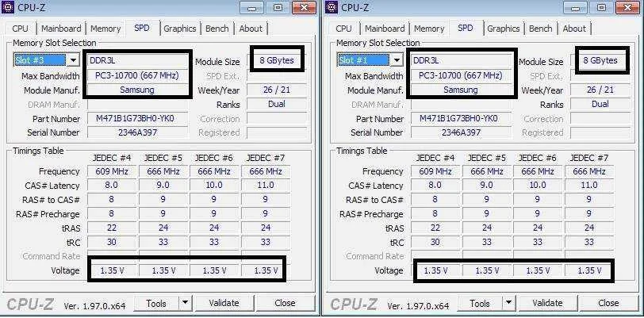
Task: Click JEDEC #7 CAS# Latency 11.0 in left window
Action: click(x=266, y=186)
